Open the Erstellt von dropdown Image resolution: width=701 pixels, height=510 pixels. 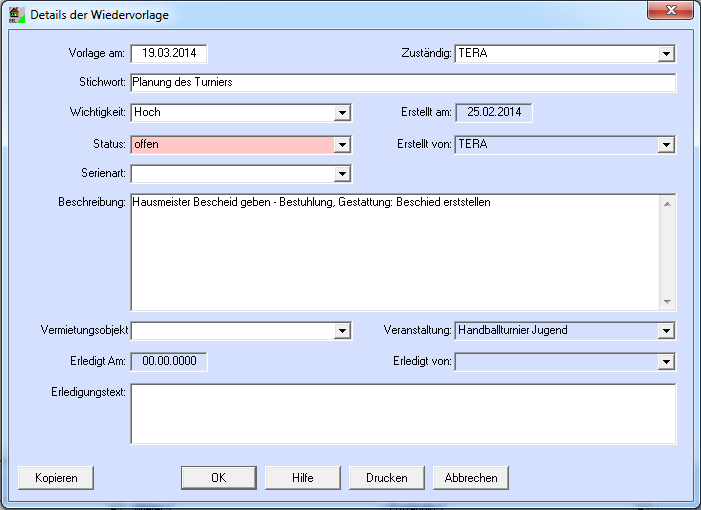pos(666,145)
